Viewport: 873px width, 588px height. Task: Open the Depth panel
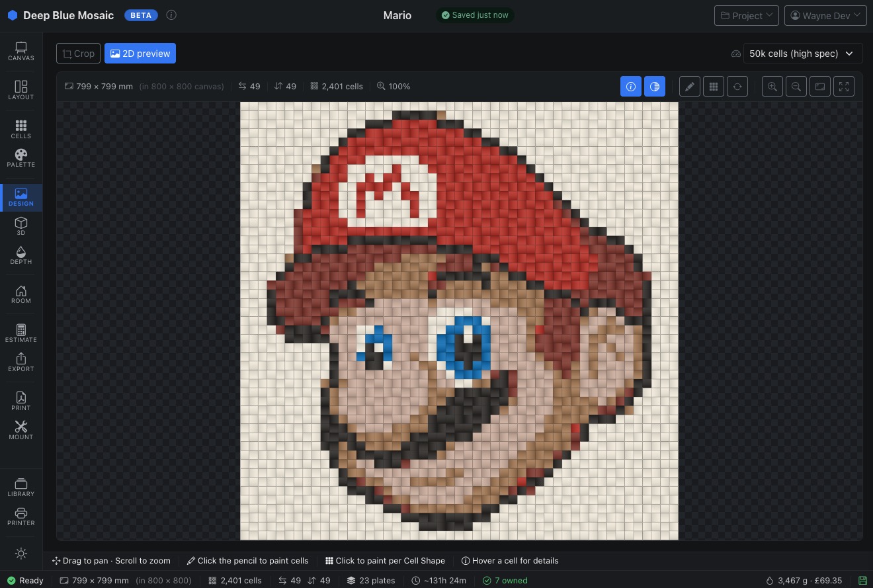pos(21,255)
